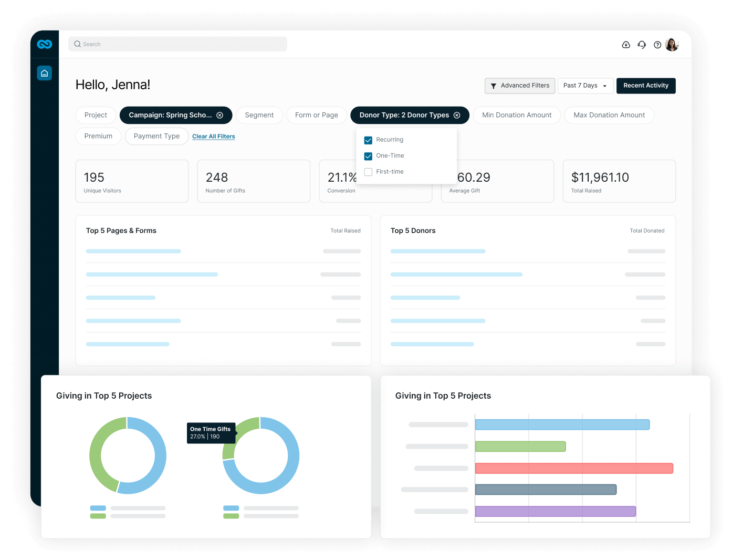Image resolution: width=732 pixels, height=560 pixels.
Task: Open the user profile avatar
Action: click(x=672, y=45)
